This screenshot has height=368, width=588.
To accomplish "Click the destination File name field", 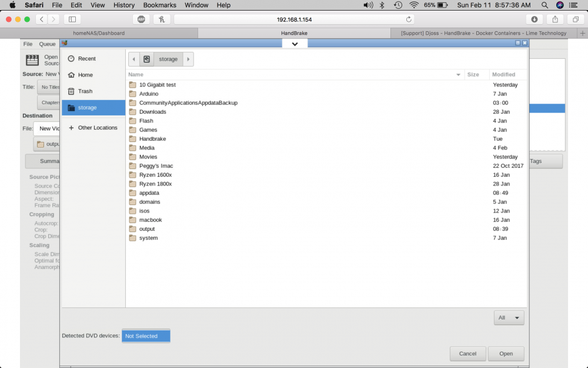I will click(x=47, y=128).
